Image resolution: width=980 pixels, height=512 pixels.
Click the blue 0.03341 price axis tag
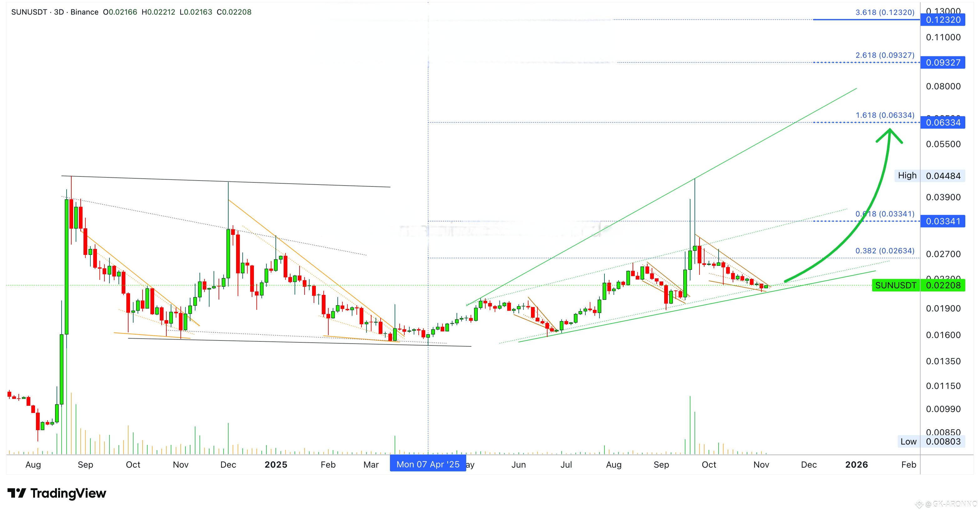pyautogui.click(x=942, y=221)
